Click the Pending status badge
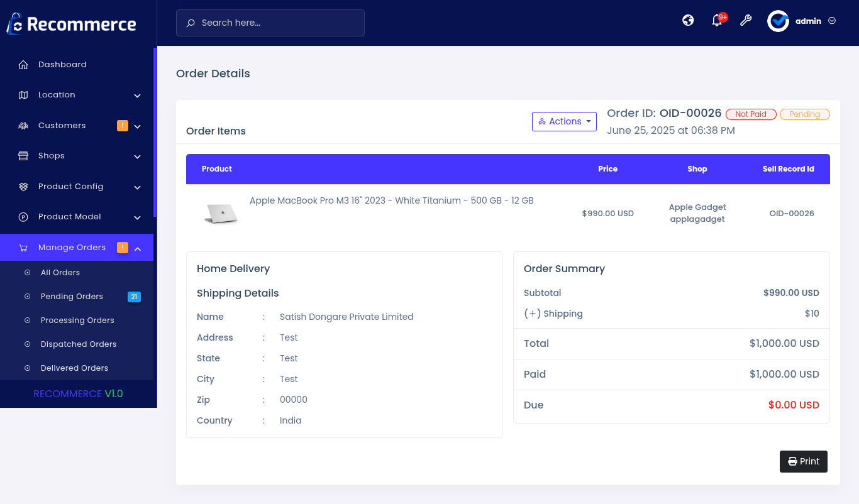The height and width of the screenshot is (504, 859). point(805,114)
